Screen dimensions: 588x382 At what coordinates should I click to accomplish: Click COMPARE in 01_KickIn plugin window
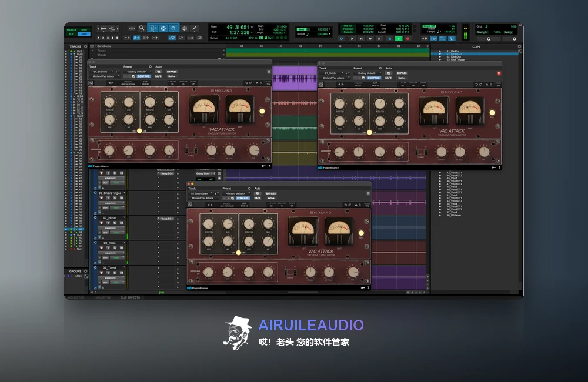pyautogui.click(x=373, y=78)
